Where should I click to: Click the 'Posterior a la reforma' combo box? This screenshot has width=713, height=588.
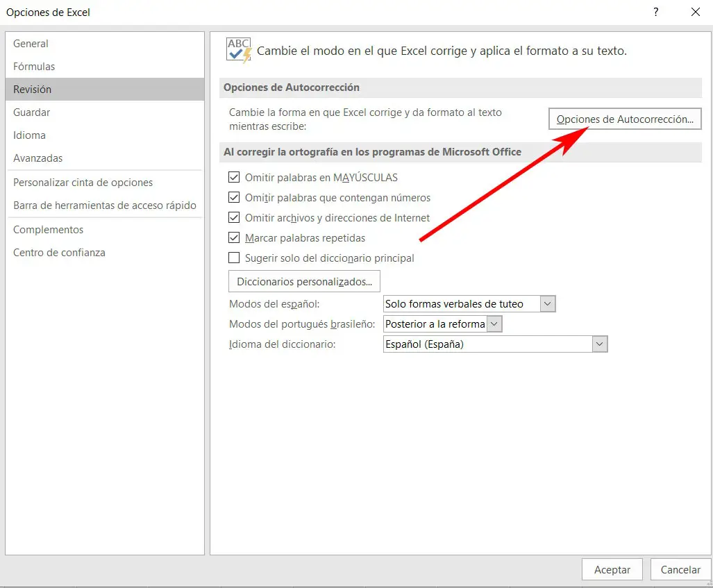tap(442, 324)
